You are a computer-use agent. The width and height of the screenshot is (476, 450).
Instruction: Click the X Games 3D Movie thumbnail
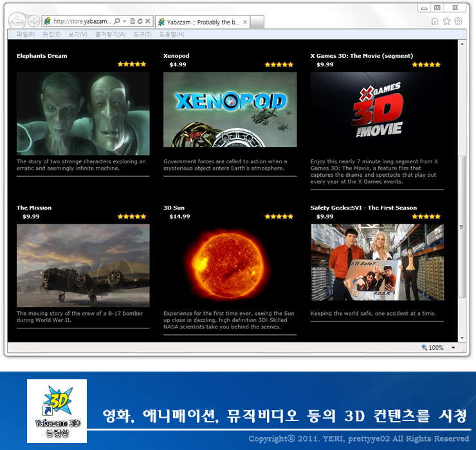(378, 109)
